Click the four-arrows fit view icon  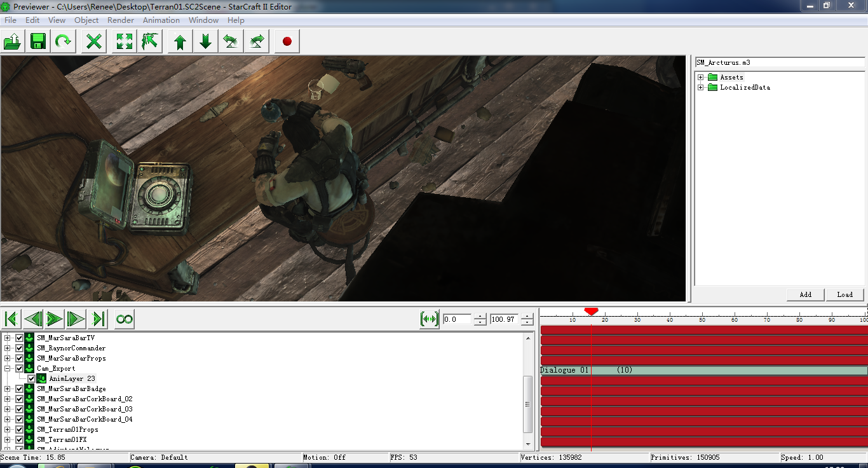125,42
